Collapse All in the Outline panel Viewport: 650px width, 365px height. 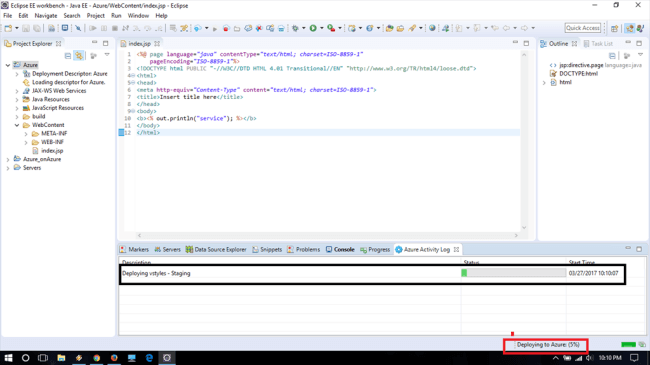point(612,56)
